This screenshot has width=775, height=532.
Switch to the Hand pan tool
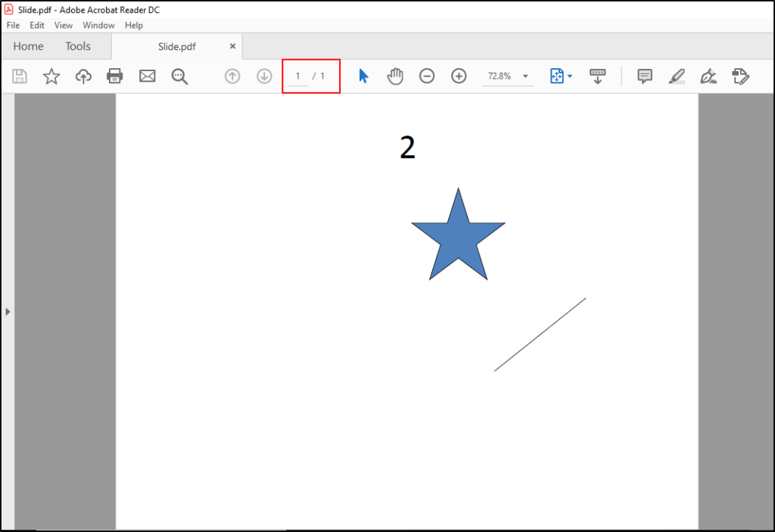tap(395, 76)
